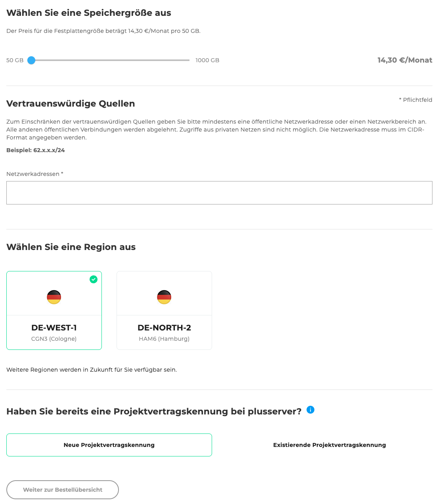This screenshot has width=440, height=504.
Task: Choose "Neue Projektvertragskennung"
Action: [x=109, y=445]
